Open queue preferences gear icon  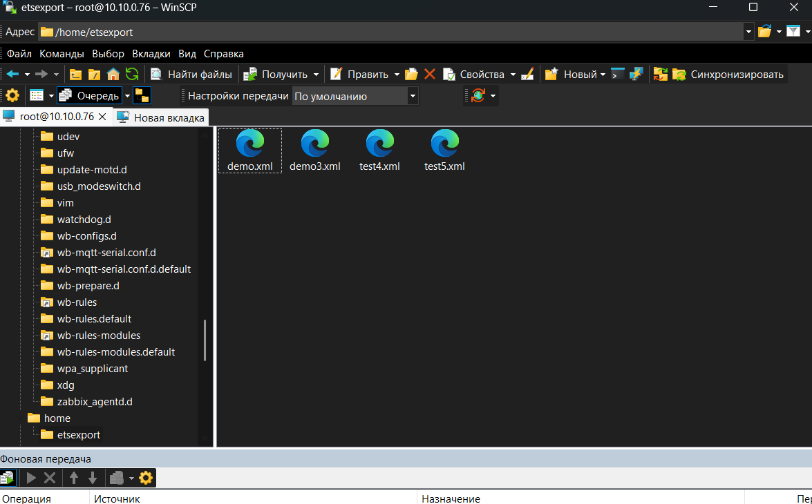pos(146,478)
